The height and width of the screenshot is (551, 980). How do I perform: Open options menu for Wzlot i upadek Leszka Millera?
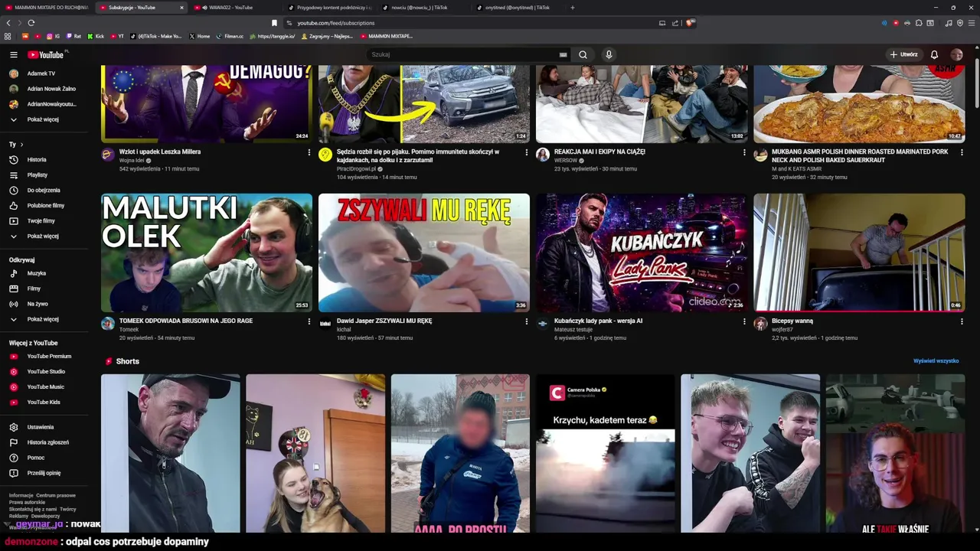click(309, 152)
